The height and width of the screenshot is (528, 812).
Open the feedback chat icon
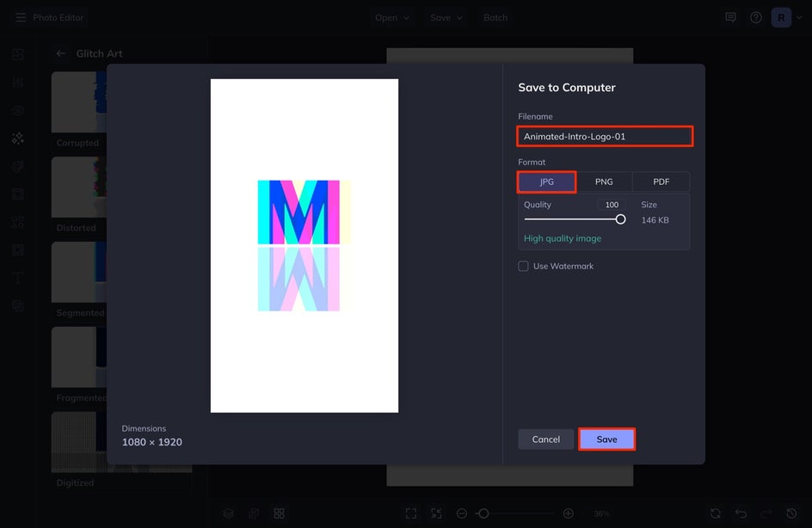coord(730,17)
